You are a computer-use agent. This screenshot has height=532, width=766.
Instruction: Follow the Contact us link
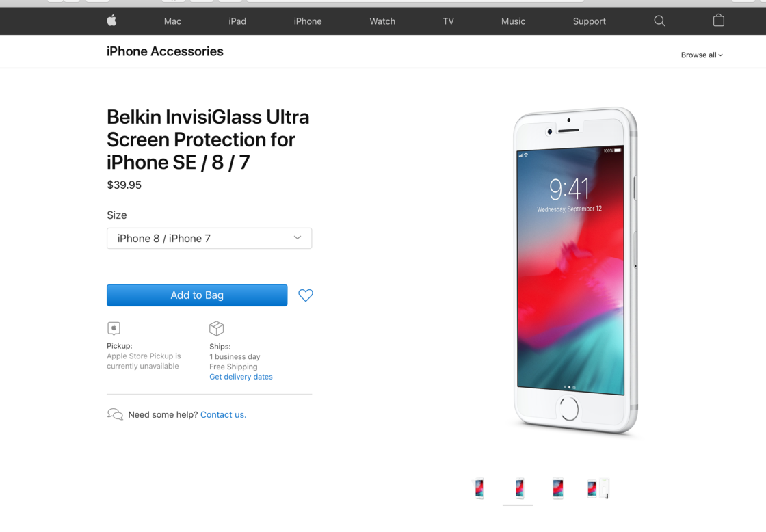pos(223,415)
